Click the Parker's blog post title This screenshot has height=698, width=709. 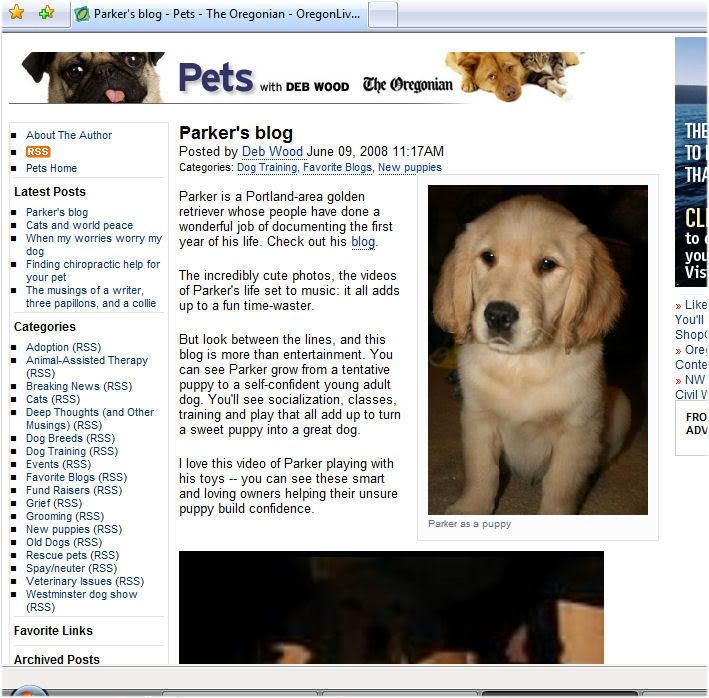236,133
